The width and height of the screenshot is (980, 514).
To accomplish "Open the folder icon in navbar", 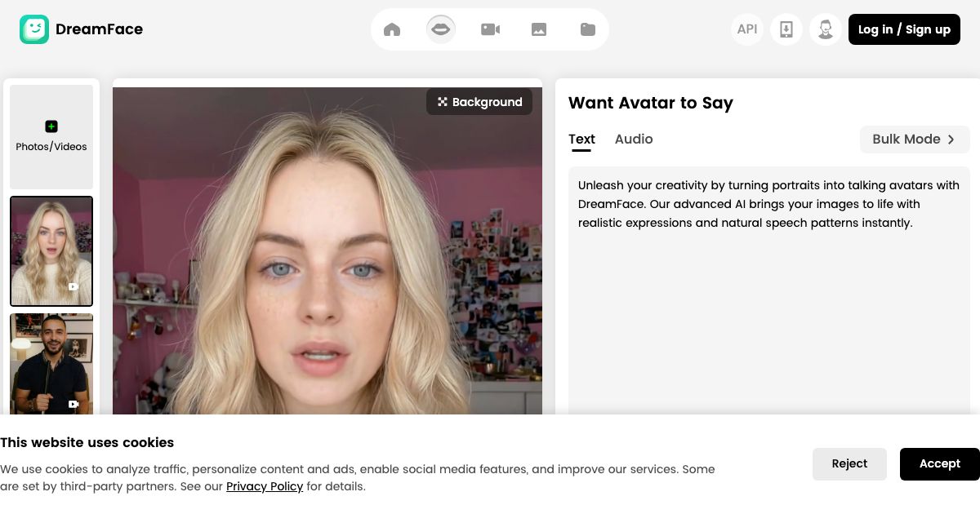I will pos(588,29).
